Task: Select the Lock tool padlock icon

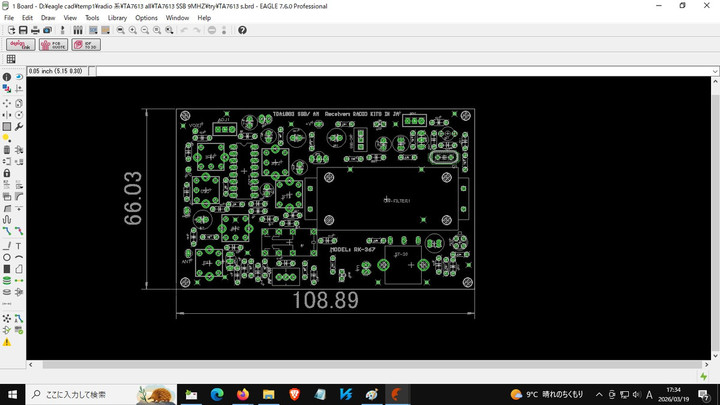Action: pos(7,173)
